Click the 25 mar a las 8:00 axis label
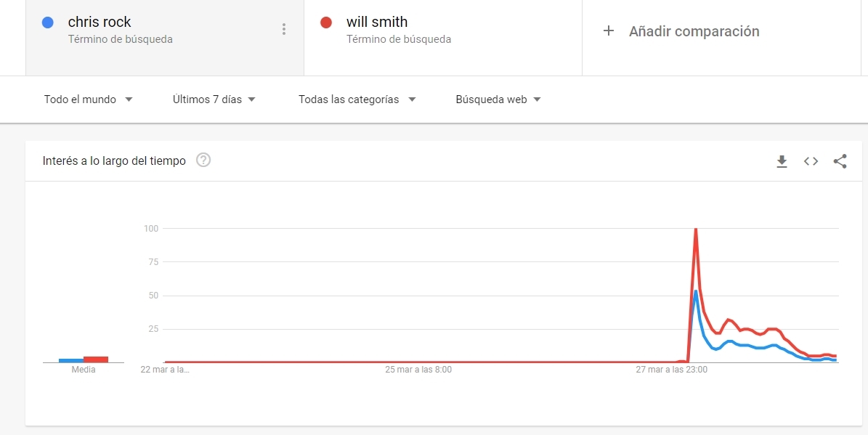Image resolution: width=868 pixels, height=435 pixels. coord(418,370)
